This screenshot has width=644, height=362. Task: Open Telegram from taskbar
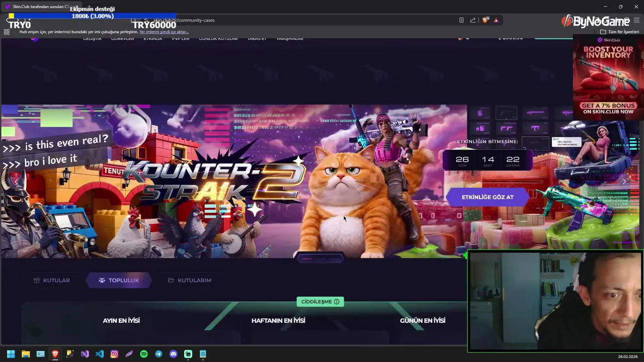point(158,354)
